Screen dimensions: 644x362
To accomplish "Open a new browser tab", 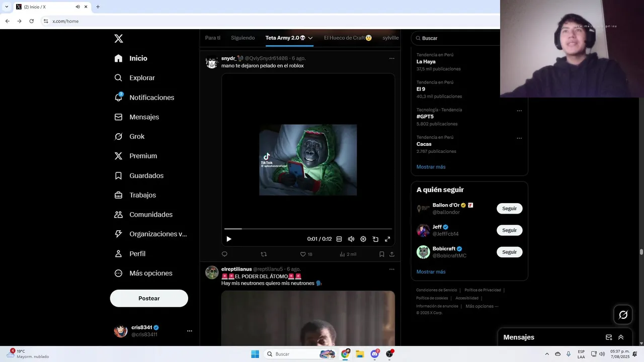I will coord(98,7).
